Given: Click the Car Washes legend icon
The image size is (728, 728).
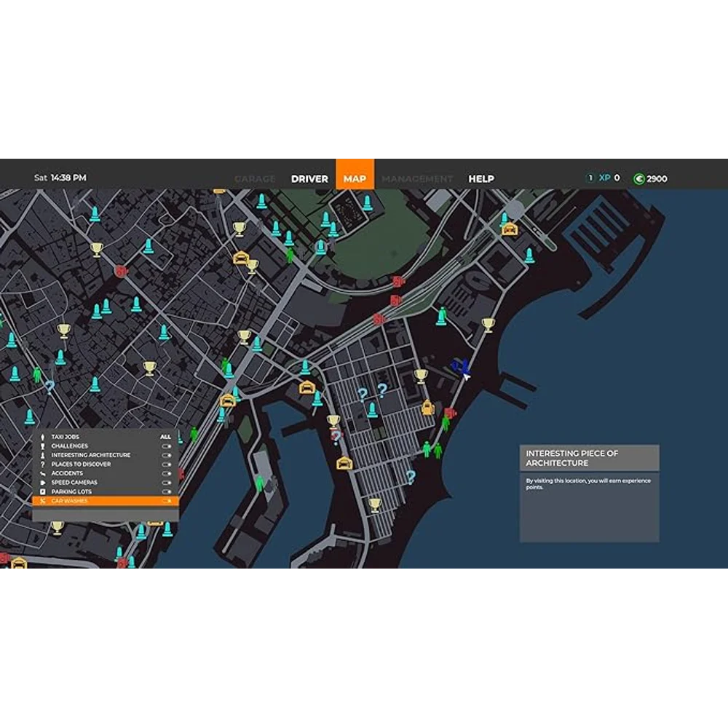Looking at the screenshot, I should point(42,501).
